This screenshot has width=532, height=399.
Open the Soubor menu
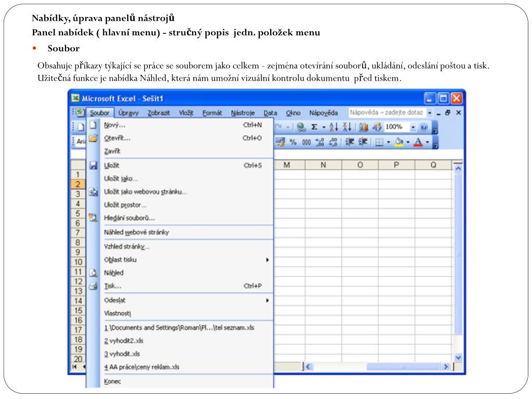99,113
